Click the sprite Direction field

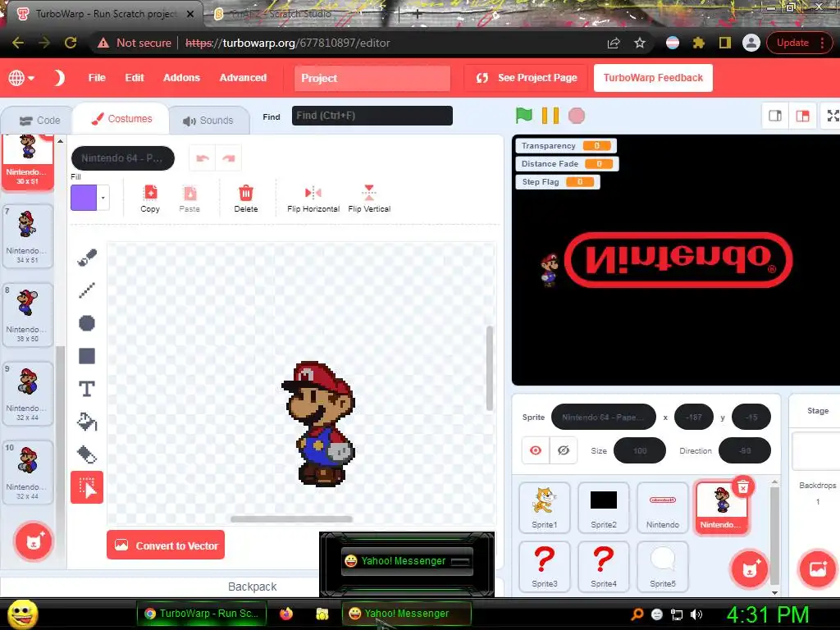[745, 450]
